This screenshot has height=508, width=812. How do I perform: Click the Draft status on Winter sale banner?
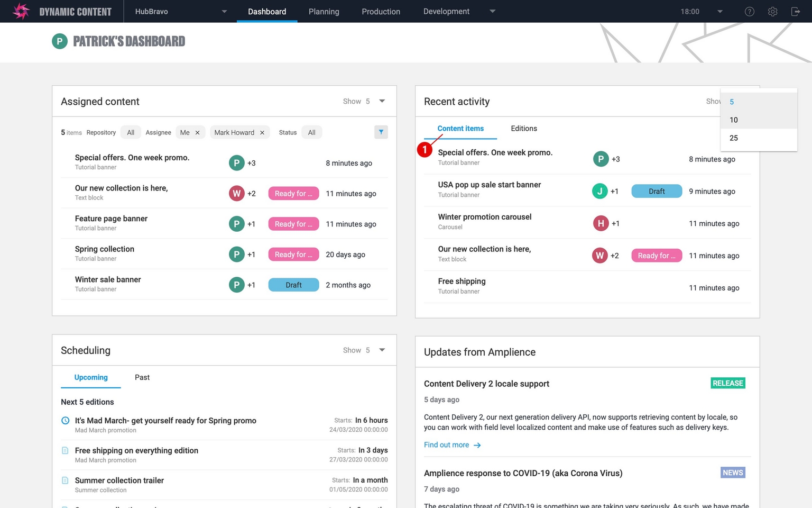tap(293, 285)
